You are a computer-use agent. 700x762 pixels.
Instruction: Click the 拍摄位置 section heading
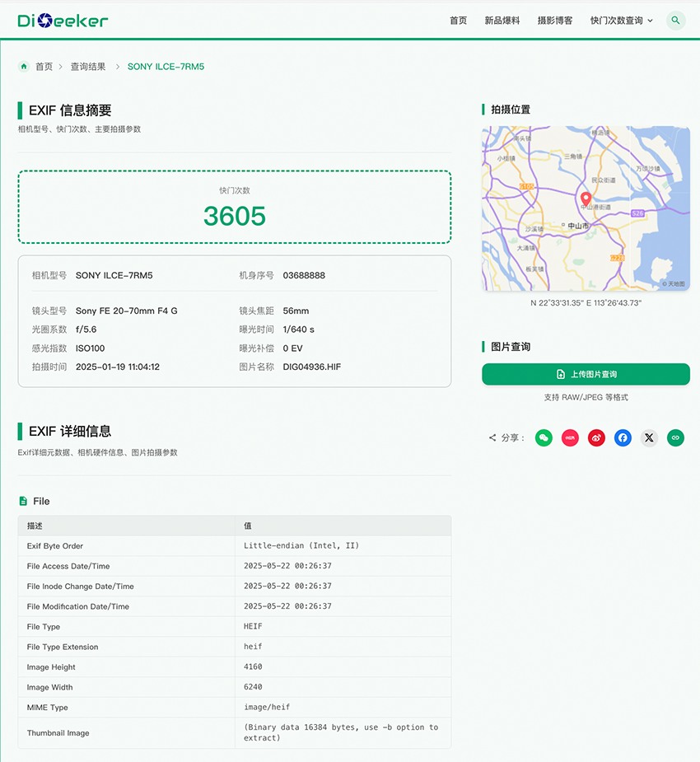click(x=511, y=110)
